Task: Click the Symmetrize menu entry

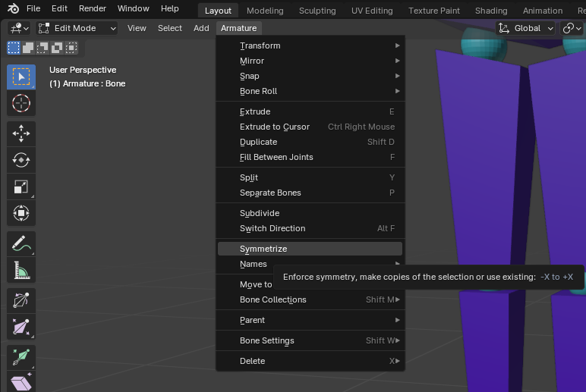Action: [310, 249]
